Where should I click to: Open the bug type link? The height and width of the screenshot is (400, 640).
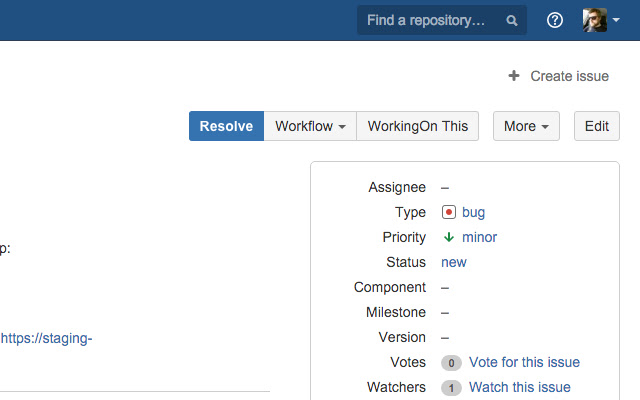[473, 212]
